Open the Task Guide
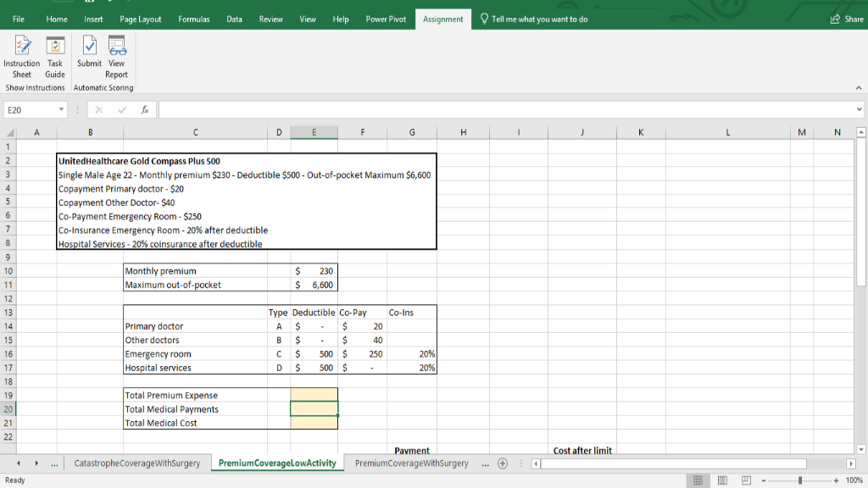This screenshot has height=488, width=868. click(x=55, y=57)
